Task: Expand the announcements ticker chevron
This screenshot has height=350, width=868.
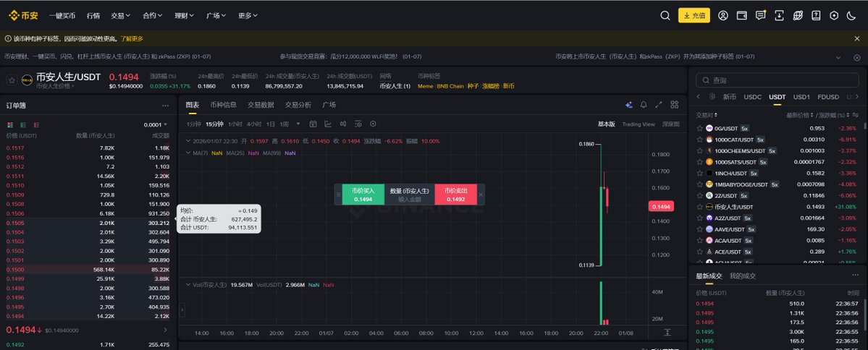Action: pos(838,57)
